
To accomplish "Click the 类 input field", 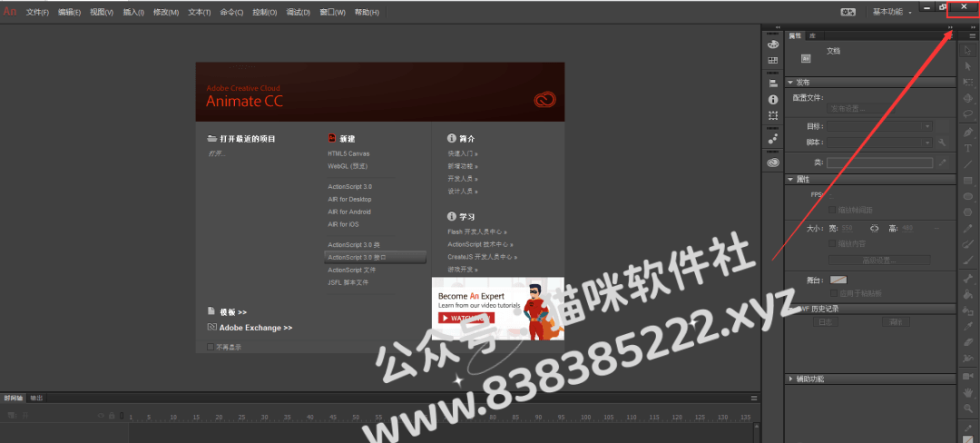I will point(880,162).
